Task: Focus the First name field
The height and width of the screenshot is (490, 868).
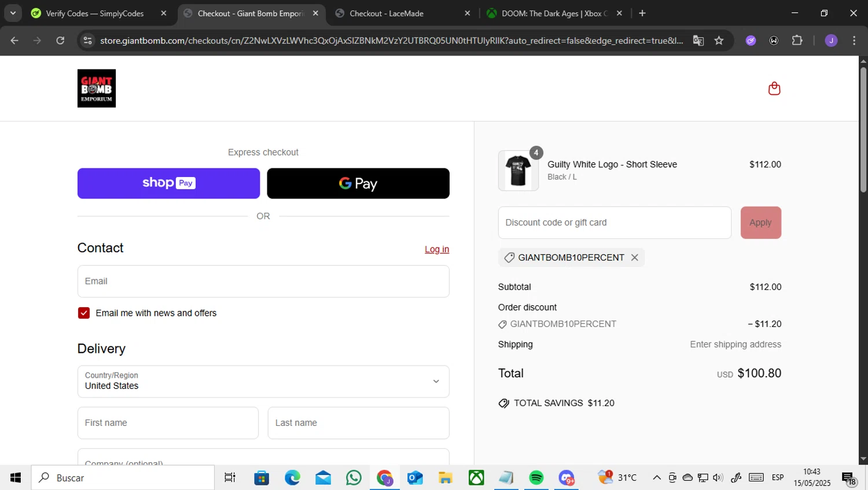Action: click(168, 423)
